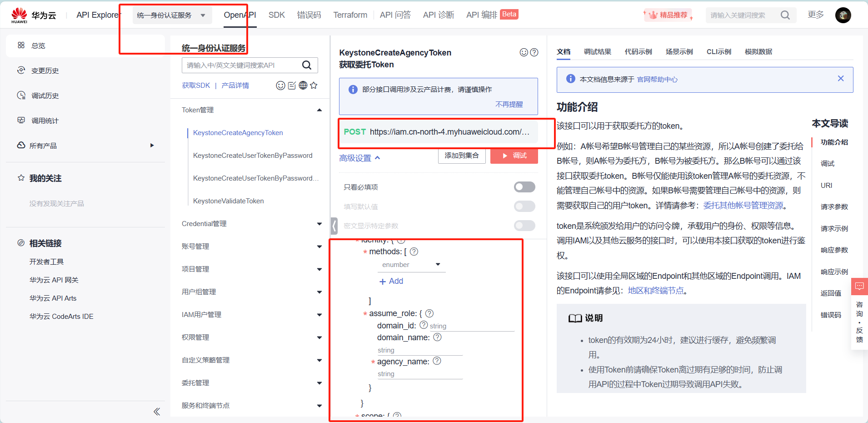
Task: Open the 错误码 tab
Action: tap(309, 15)
